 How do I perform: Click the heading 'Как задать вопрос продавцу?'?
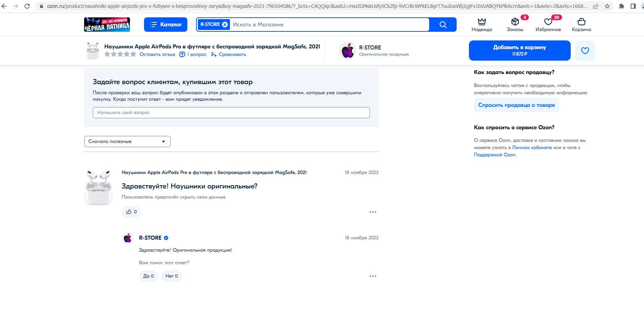(x=514, y=72)
